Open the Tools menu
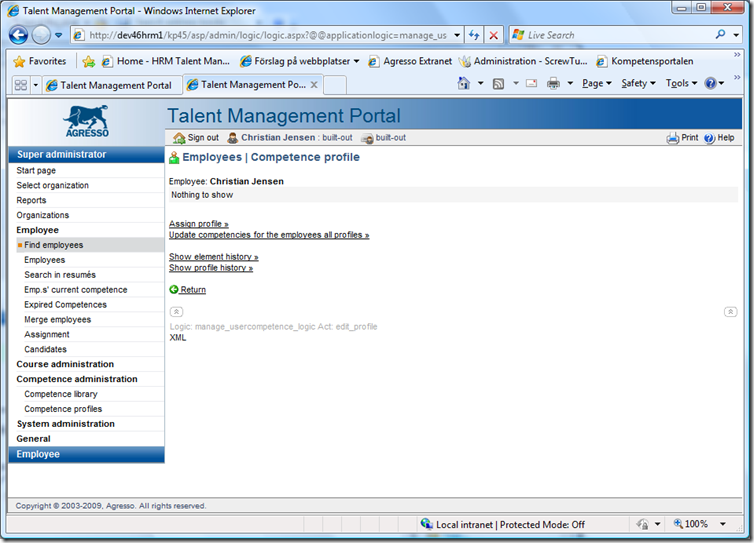Viewport: 754px width, 543px height. (x=681, y=83)
